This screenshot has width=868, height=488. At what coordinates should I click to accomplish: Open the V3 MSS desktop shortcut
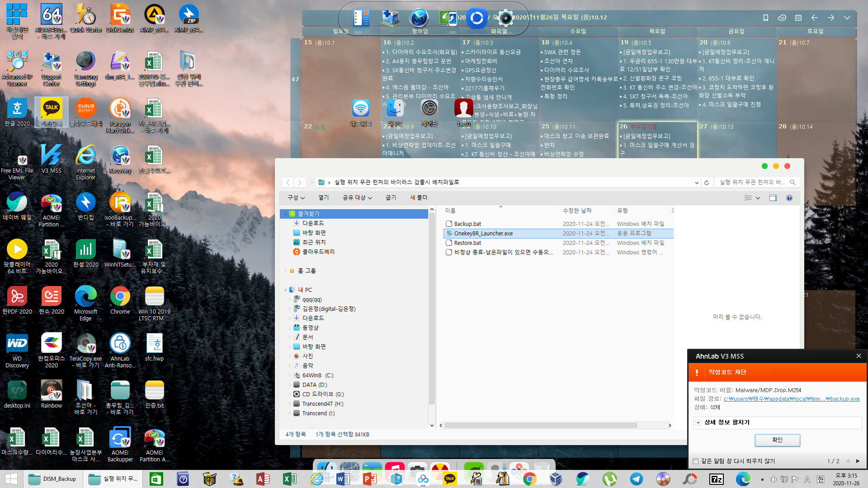52,159
